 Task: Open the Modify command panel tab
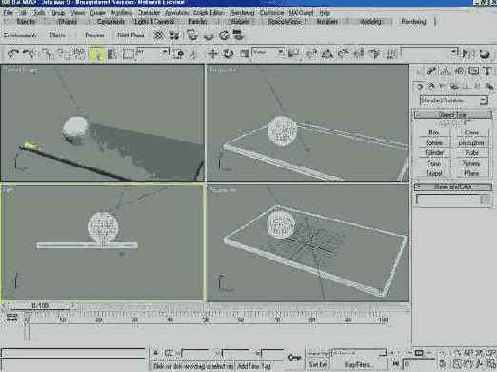pyautogui.click(x=432, y=71)
